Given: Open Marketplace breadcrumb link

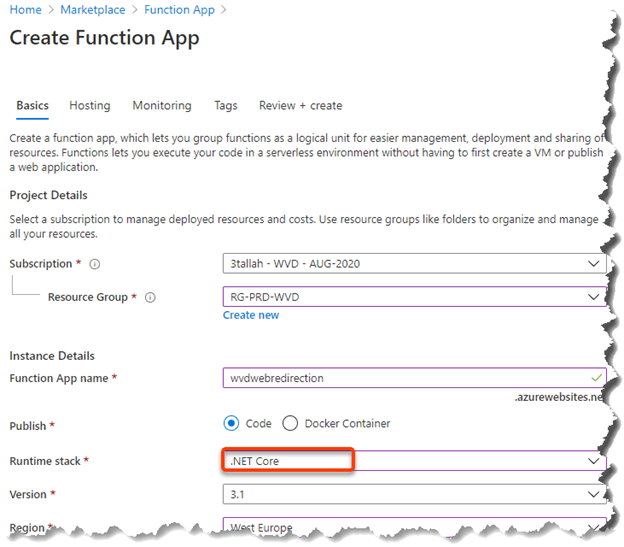Looking at the screenshot, I should 93,10.
